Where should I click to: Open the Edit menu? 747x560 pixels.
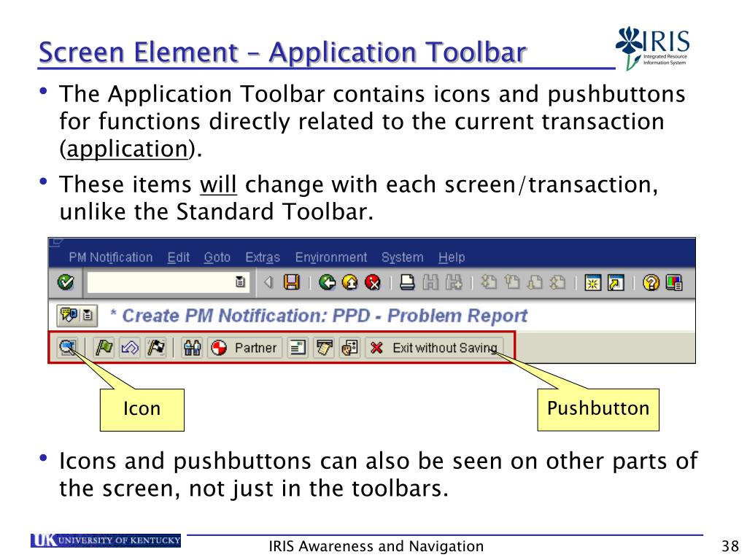tap(178, 257)
